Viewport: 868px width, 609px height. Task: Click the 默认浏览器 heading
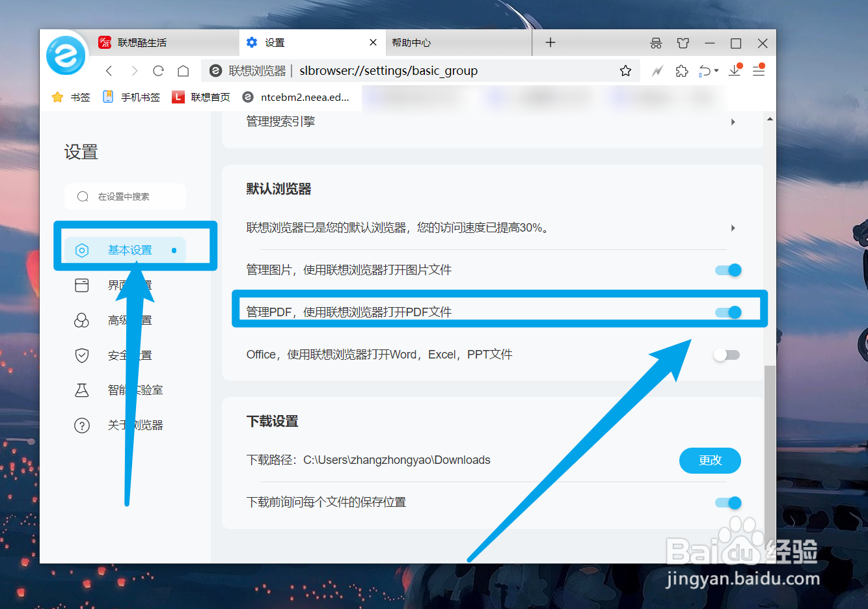278,189
